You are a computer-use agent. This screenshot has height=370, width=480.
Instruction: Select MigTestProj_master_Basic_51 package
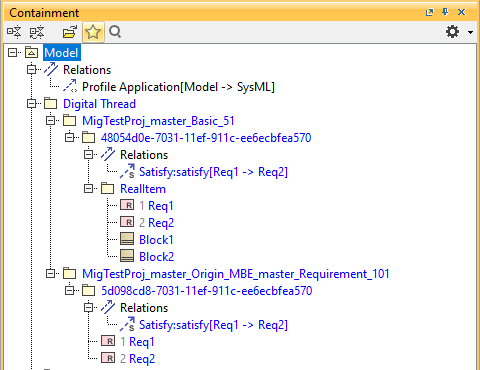(x=158, y=121)
